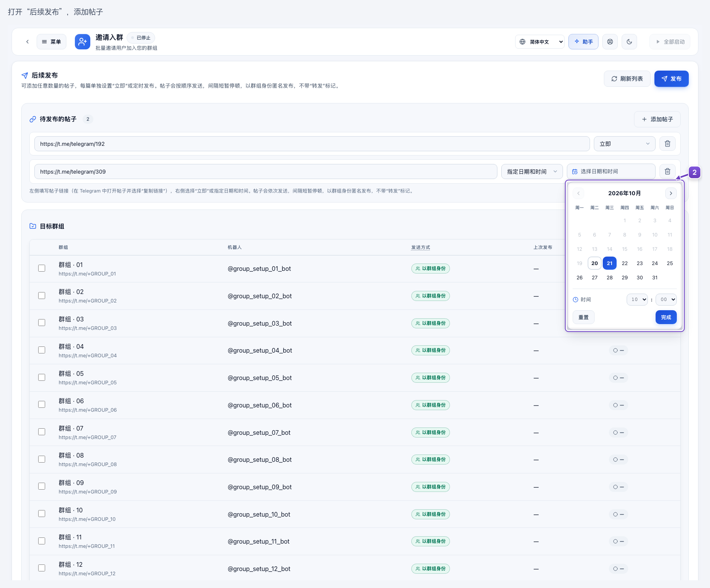Click status pill in 群组 · 10 row
Viewport: 710px width, 588px height.
[x=619, y=514]
